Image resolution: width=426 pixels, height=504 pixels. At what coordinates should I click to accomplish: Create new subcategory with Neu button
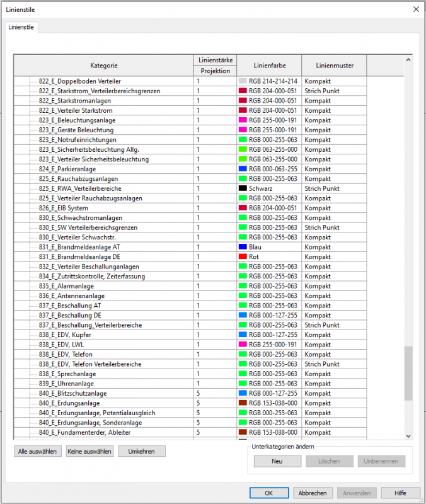pyautogui.click(x=277, y=461)
